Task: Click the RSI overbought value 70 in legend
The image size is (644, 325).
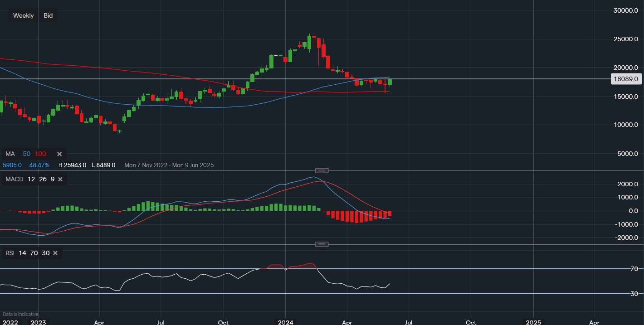Action: 34,253
